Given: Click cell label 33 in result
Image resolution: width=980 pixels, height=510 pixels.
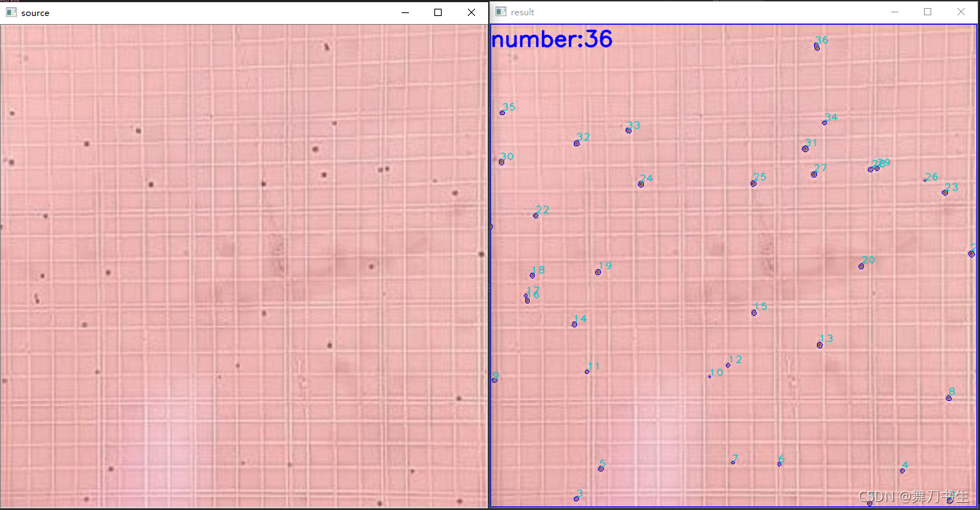Looking at the screenshot, I should pos(634,125).
